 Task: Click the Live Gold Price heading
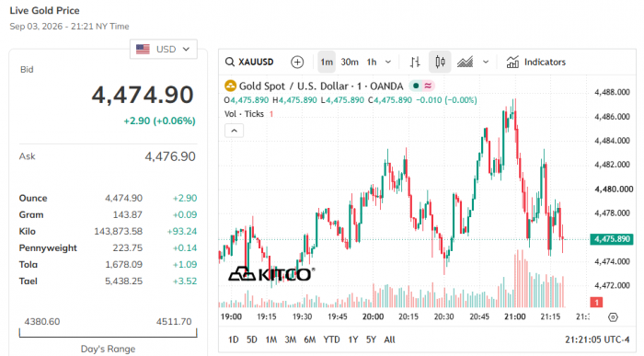click(45, 10)
